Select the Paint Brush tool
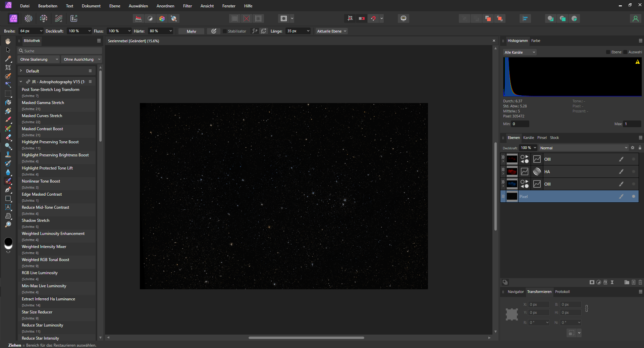Screen dimensions: 644x348 click(8, 120)
